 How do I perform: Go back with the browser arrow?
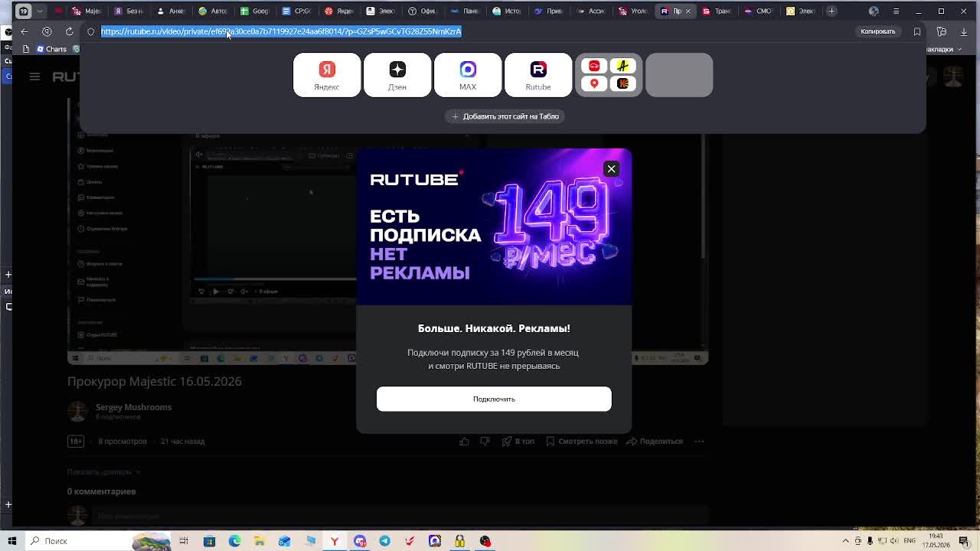pyautogui.click(x=24, y=31)
